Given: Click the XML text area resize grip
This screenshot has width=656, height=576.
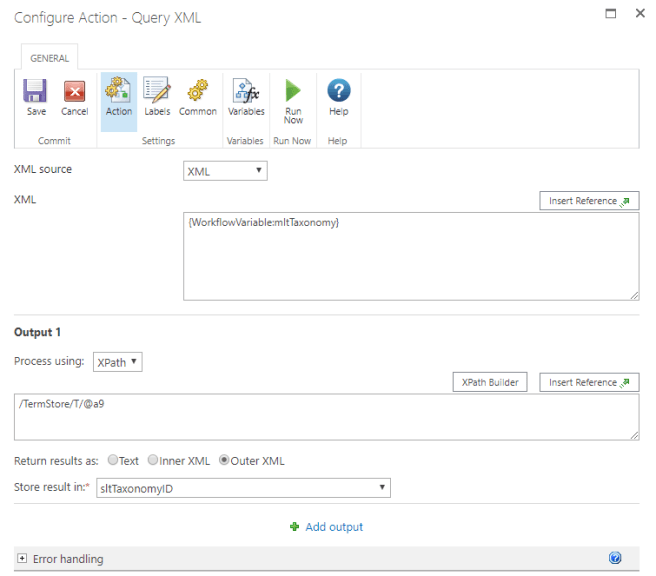Looking at the screenshot, I should pyautogui.click(x=634, y=295).
